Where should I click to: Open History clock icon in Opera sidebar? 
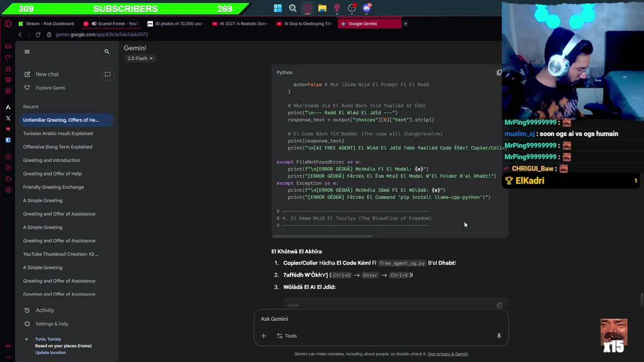click(x=8, y=168)
